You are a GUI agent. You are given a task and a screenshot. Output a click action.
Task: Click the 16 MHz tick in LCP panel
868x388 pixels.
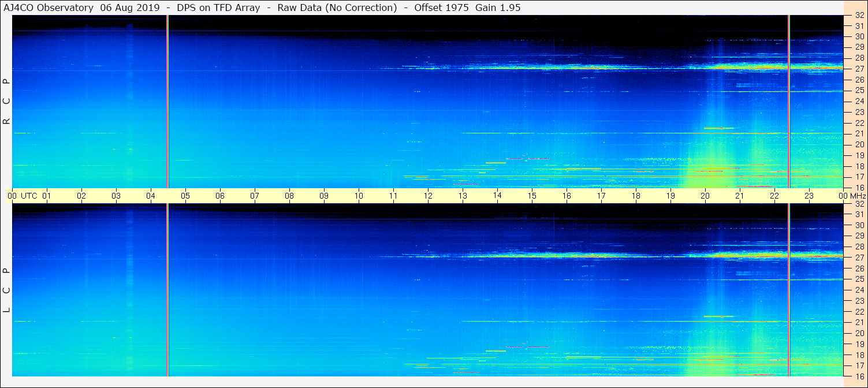coord(859,376)
